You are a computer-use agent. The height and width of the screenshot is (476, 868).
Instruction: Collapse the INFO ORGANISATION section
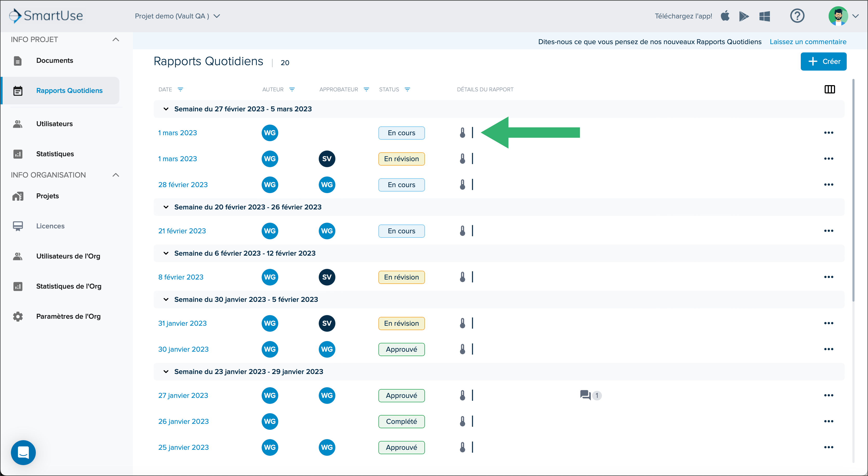116,175
